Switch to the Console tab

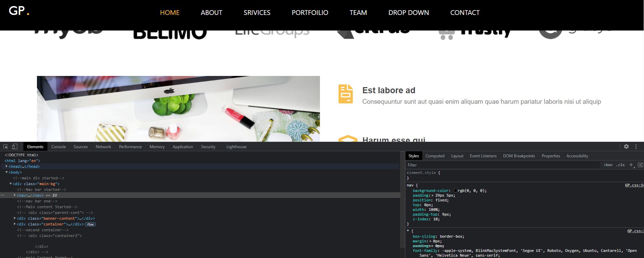58,147
